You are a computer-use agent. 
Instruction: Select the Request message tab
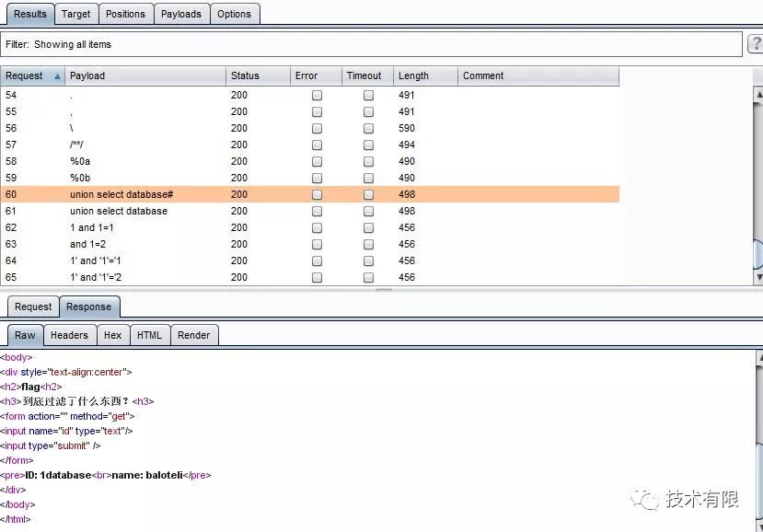pyautogui.click(x=33, y=306)
